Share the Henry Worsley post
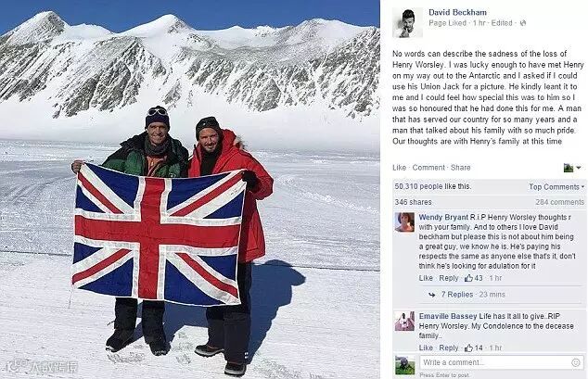 click(x=461, y=168)
